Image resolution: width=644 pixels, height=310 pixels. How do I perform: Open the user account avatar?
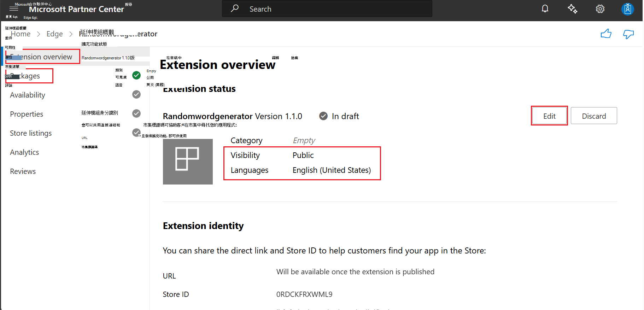click(x=628, y=9)
